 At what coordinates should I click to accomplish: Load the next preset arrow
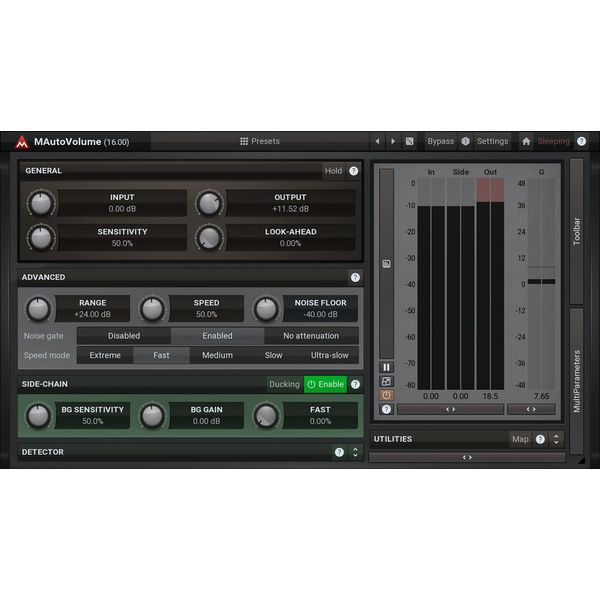393,141
